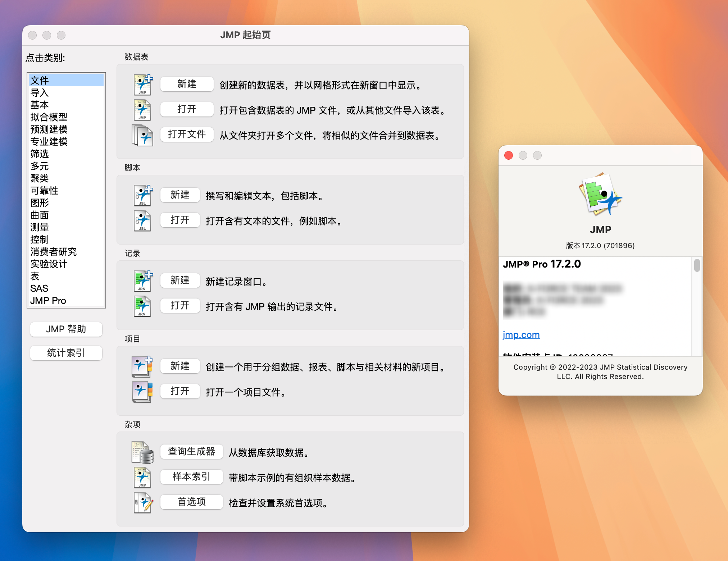
Task: Click 打开 button in 记录 section
Action: (x=180, y=306)
